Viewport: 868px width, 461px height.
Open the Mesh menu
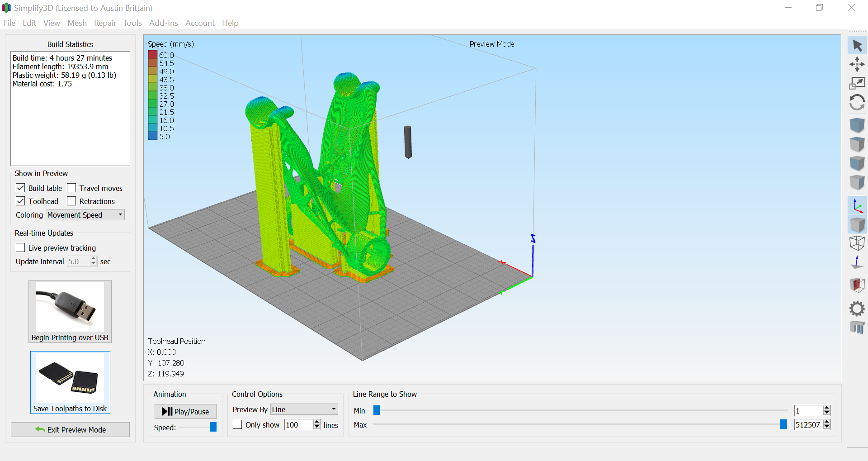[x=77, y=23]
